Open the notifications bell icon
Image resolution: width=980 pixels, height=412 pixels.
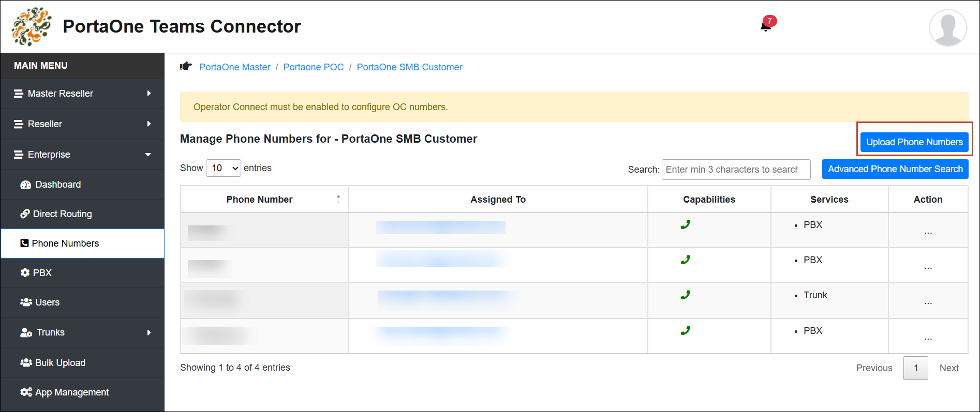(x=766, y=26)
